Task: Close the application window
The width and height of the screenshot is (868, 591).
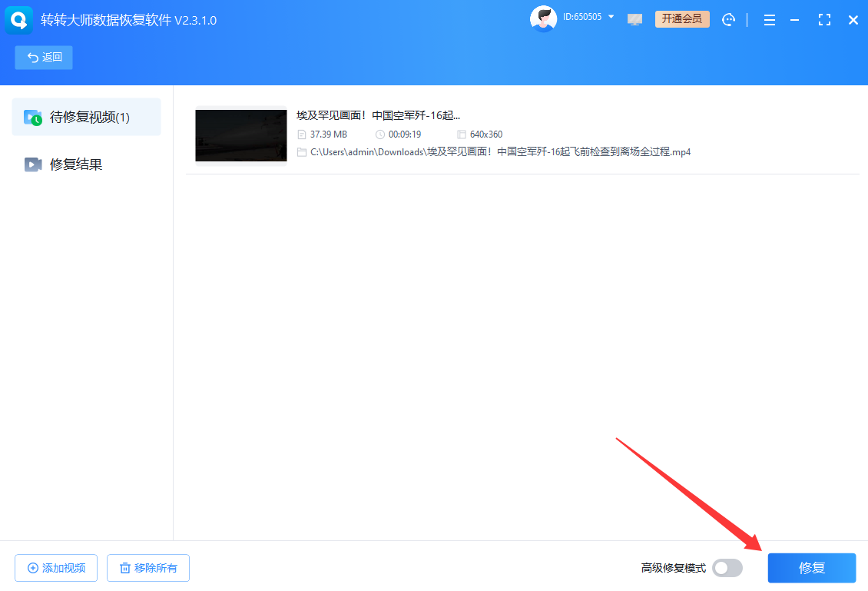Action: tap(853, 20)
